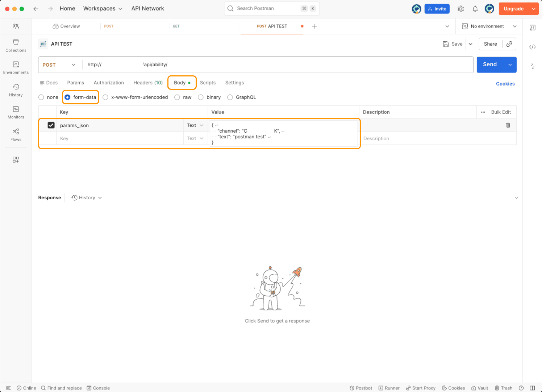Click the Share button

490,44
